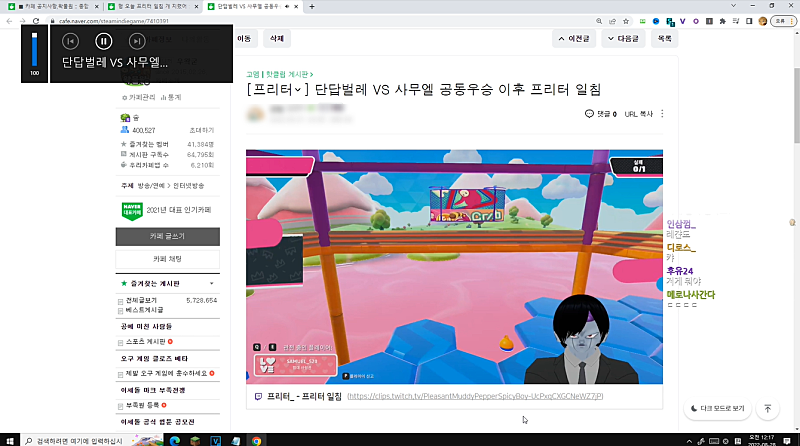Open the zoom magnifier in address bar
The height and width of the screenshot is (446, 800).
599,21
